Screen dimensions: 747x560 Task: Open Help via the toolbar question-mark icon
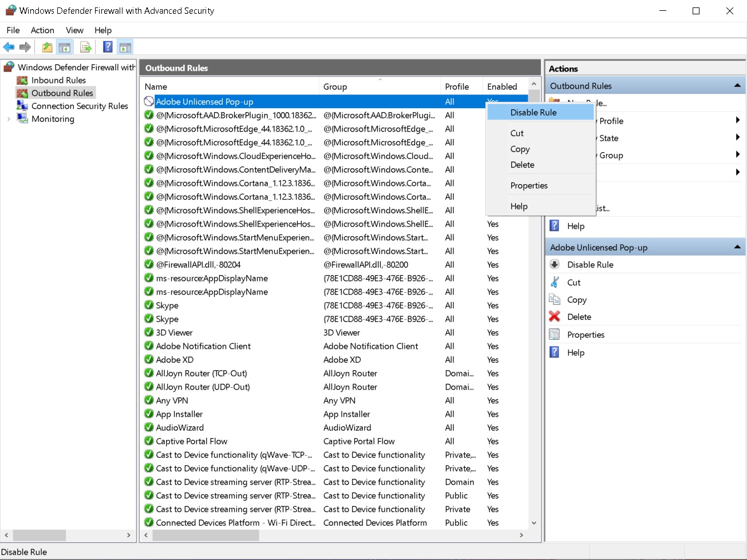tap(107, 47)
